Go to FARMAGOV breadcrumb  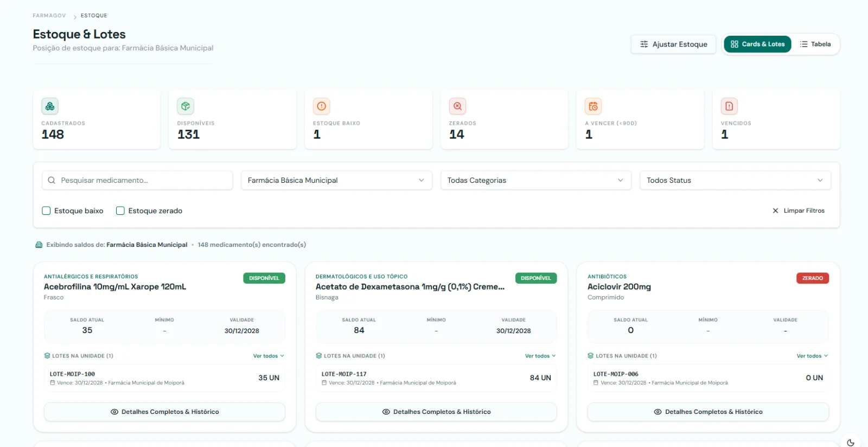(x=49, y=16)
